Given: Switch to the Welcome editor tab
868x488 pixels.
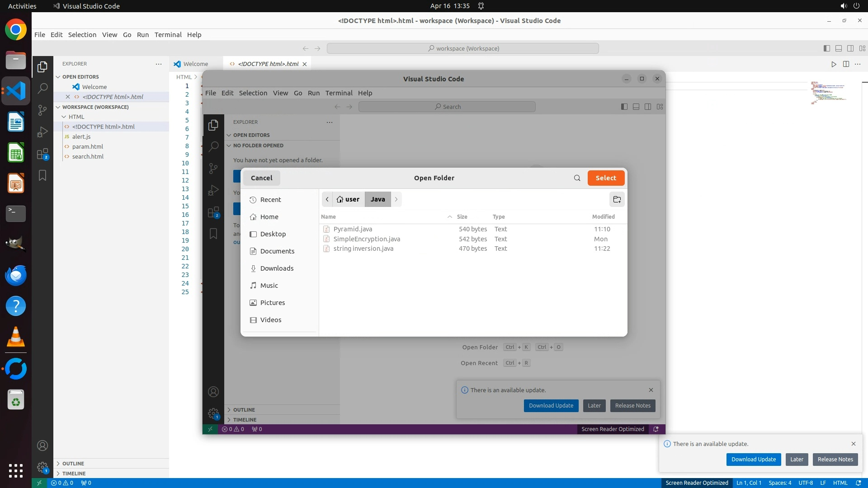Looking at the screenshot, I should point(195,64).
